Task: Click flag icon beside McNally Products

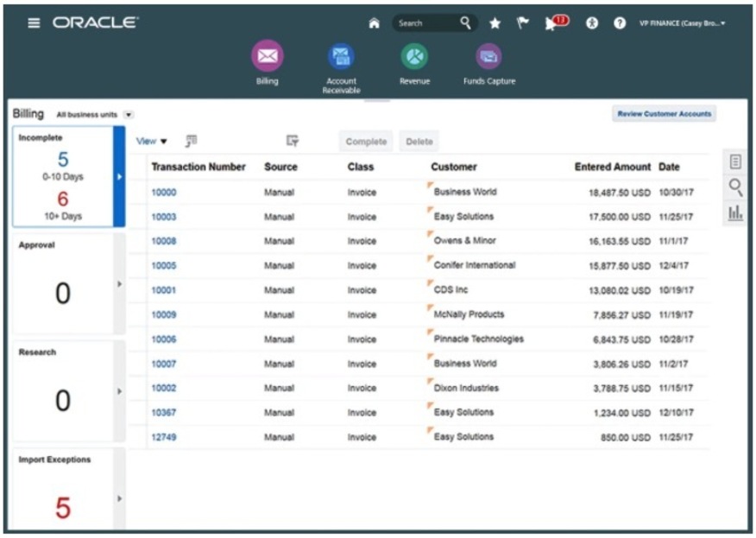Action: pos(430,307)
